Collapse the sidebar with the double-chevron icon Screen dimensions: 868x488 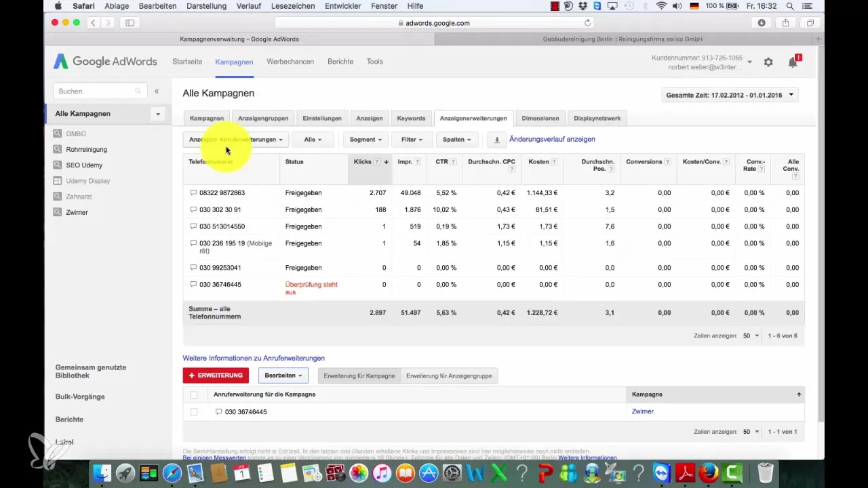157,91
